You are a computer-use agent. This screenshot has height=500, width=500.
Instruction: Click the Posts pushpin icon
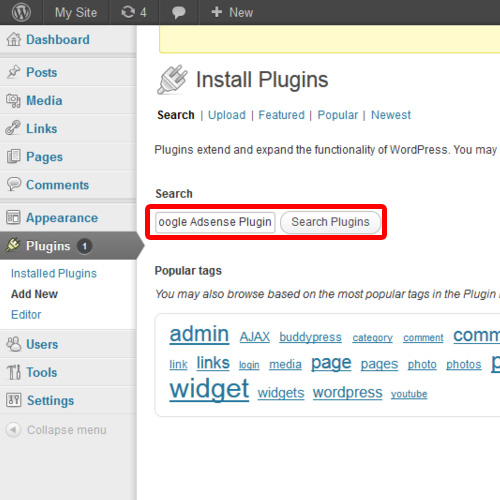(x=14, y=72)
